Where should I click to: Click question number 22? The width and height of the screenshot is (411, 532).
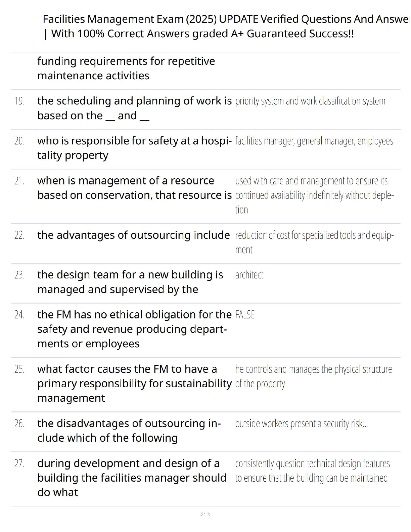[x=19, y=235]
